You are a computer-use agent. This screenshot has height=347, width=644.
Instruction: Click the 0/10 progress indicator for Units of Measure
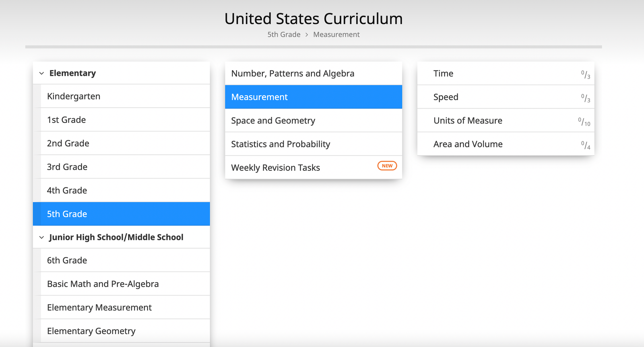click(584, 121)
